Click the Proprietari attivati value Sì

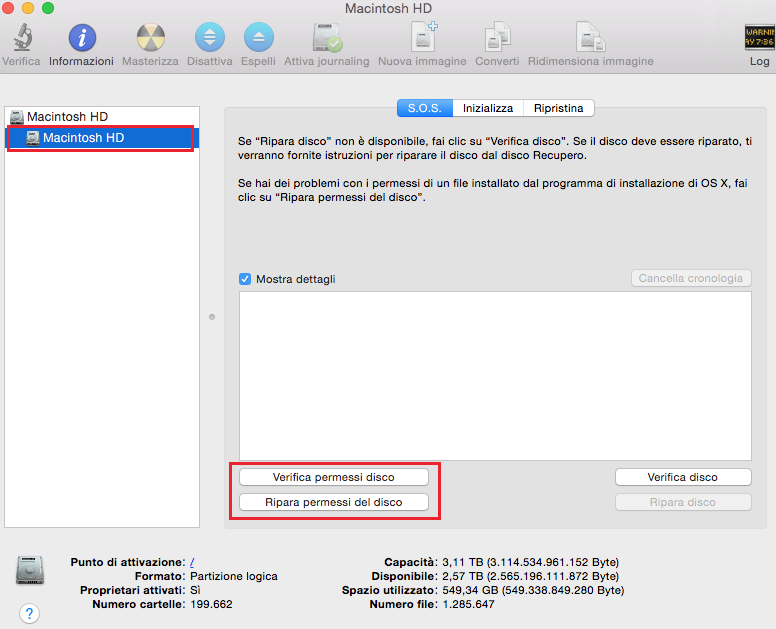195,590
